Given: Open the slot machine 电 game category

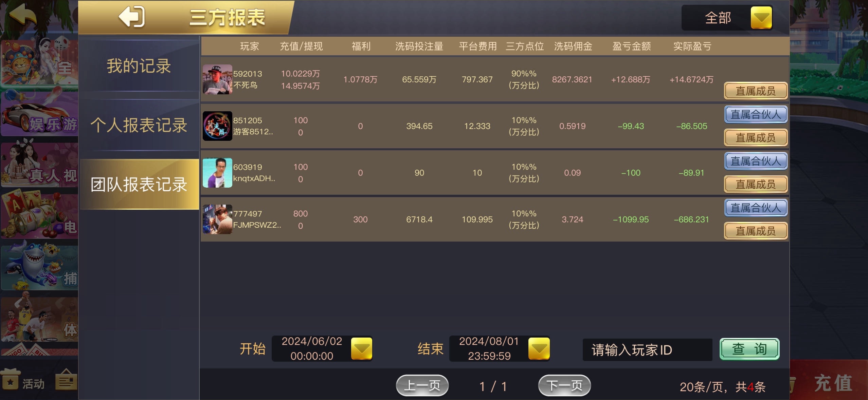Looking at the screenshot, I should pos(39,215).
